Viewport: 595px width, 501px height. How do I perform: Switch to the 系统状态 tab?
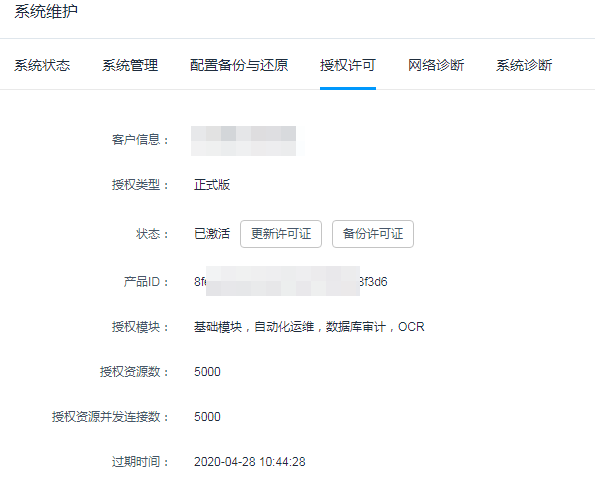[x=42, y=65]
